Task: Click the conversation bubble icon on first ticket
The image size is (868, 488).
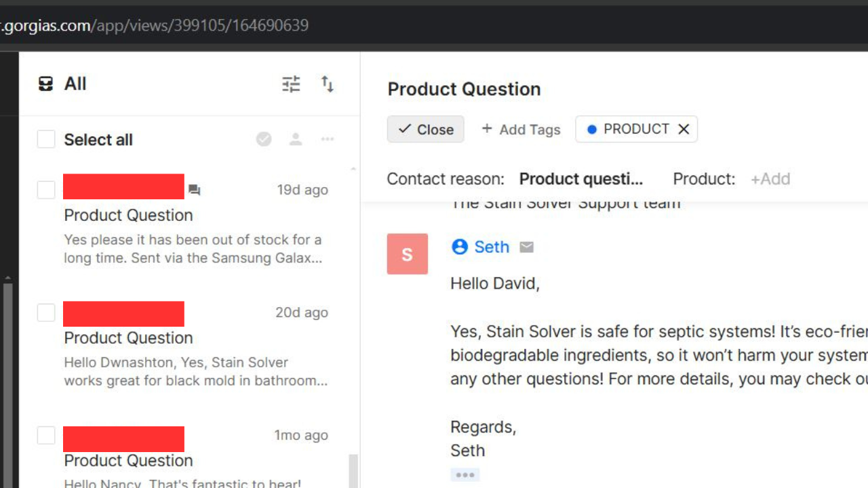Action: (195, 190)
